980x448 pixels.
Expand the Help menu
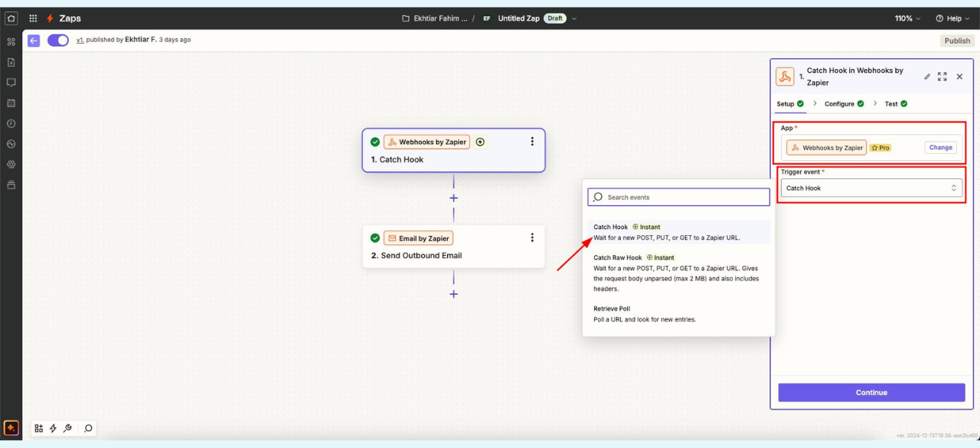tap(952, 18)
